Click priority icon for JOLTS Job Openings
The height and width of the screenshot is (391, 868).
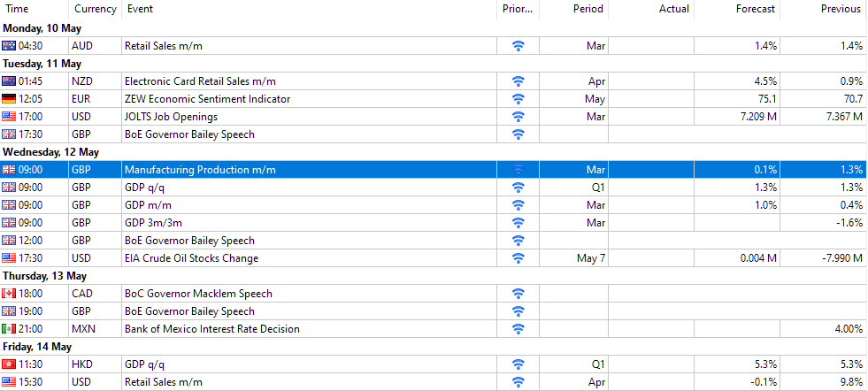coord(518,117)
